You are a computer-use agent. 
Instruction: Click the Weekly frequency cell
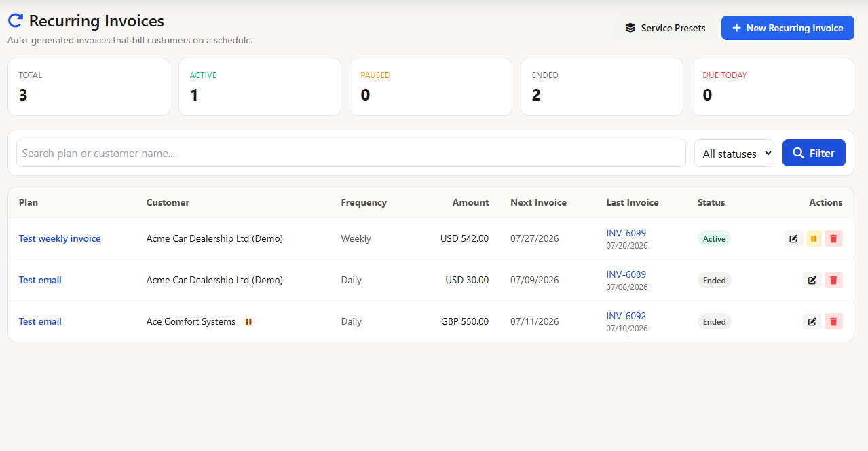[x=356, y=238]
